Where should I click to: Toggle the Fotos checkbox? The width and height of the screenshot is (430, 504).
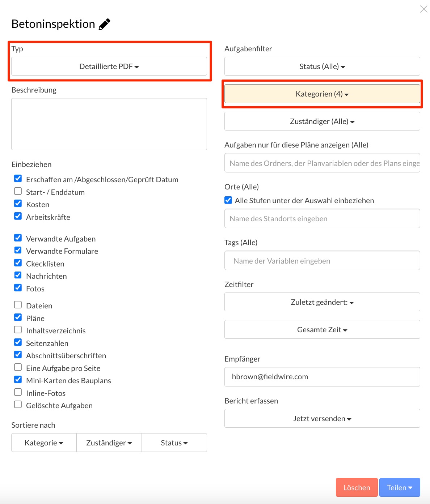[x=18, y=288]
